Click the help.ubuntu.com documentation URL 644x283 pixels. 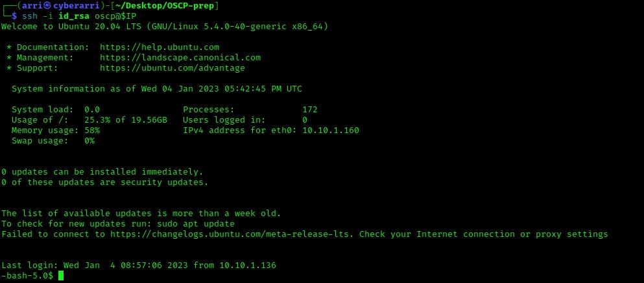click(x=160, y=47)
